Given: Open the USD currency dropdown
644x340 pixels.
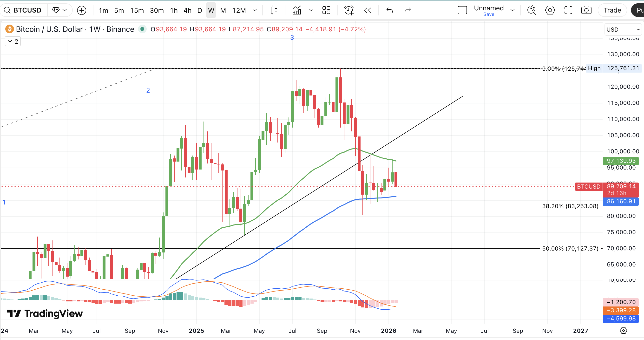Looking at the screenshot, I should (623, 30).
